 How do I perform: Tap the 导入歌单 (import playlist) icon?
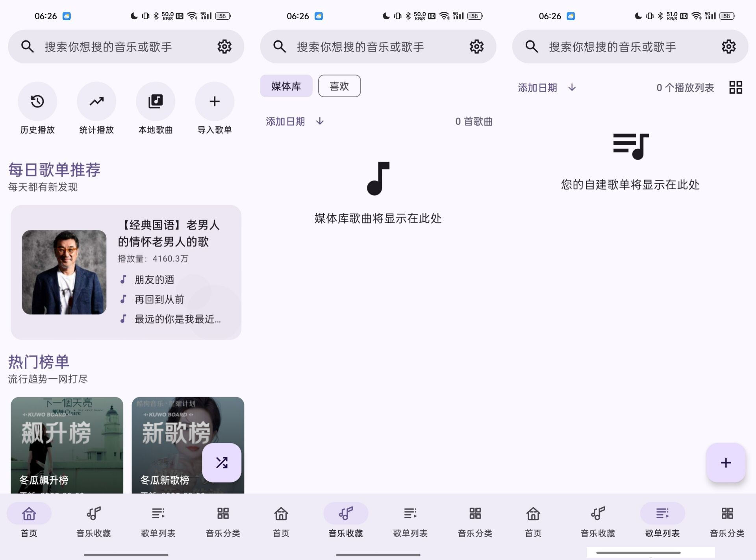pos(215,102)
